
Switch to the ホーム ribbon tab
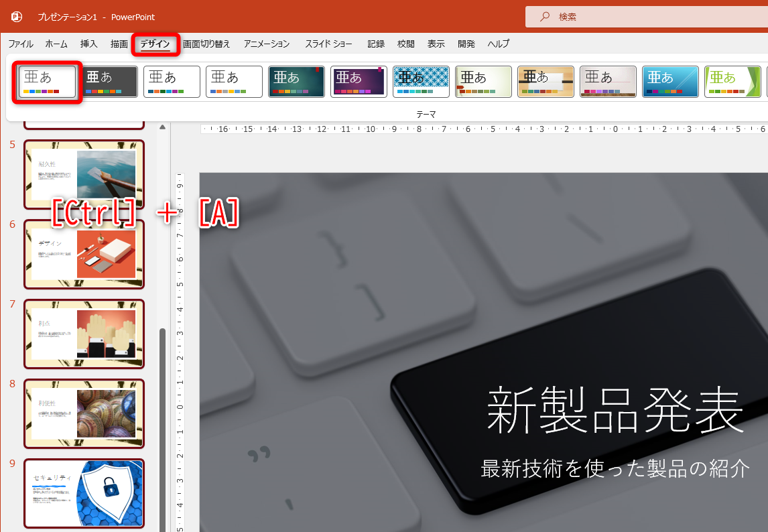coord(56,44)
